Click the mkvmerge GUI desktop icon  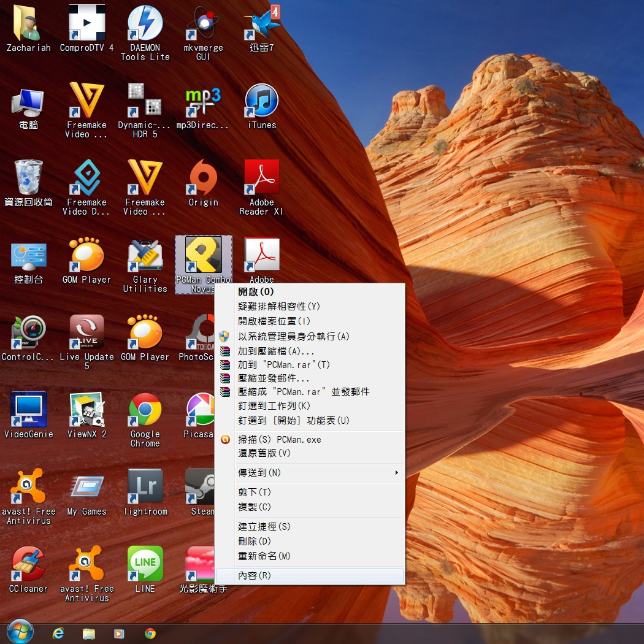pyautogui.click(x=203, y=32)
